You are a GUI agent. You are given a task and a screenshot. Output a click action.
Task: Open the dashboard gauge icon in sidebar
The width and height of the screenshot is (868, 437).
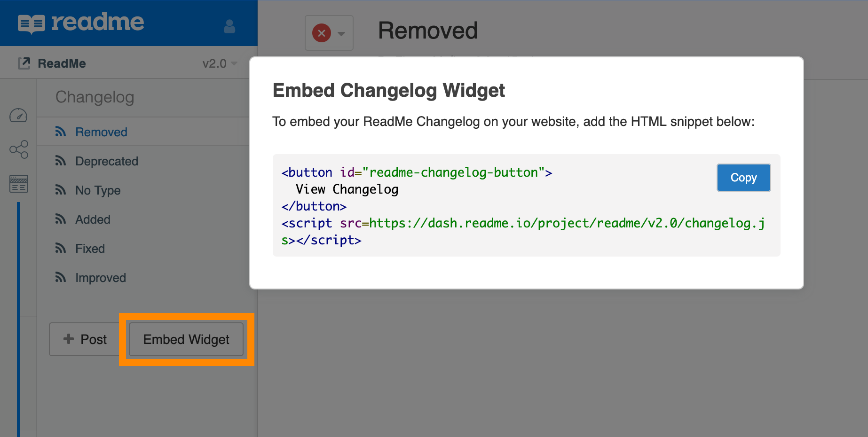(x=18, y=115)
